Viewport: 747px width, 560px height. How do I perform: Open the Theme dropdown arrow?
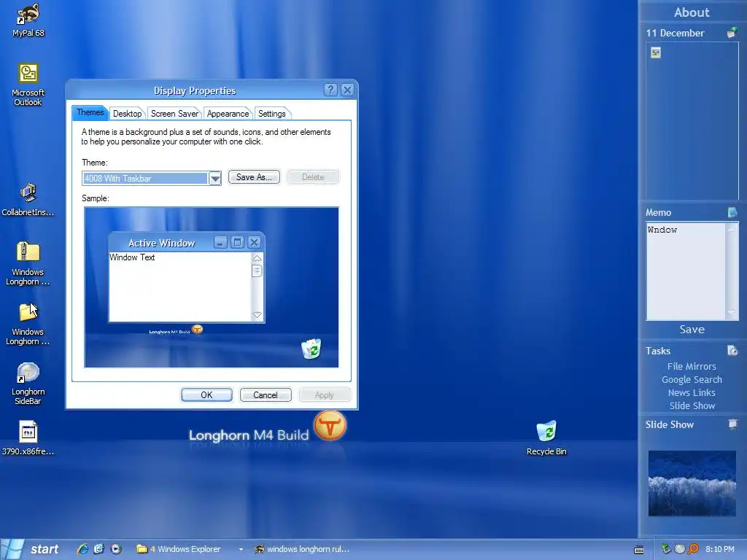pyautogui.click(x=215, y=179)
